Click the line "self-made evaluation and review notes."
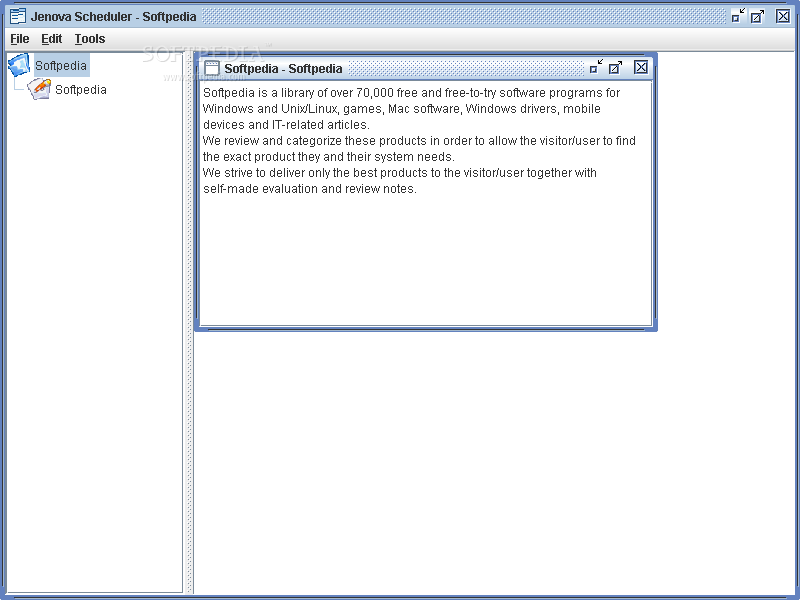 tap(310, 189)
